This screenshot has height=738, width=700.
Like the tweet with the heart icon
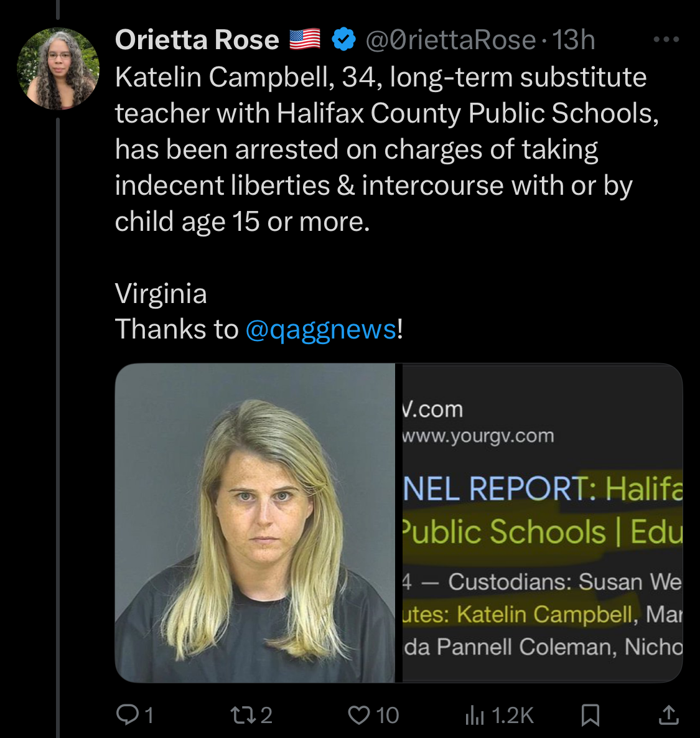(x=358, y=715)
